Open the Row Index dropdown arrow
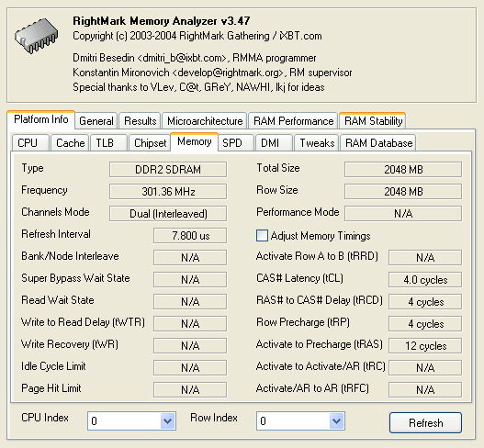The width and height of the screenshot is (484, 448). tap(336, 420)
